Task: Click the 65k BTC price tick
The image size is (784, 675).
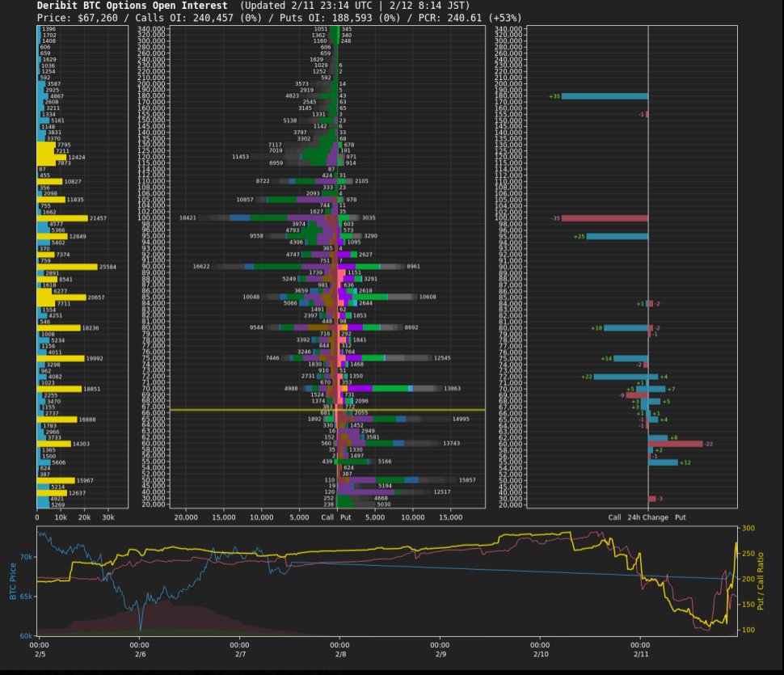Action: click(26, 597)
